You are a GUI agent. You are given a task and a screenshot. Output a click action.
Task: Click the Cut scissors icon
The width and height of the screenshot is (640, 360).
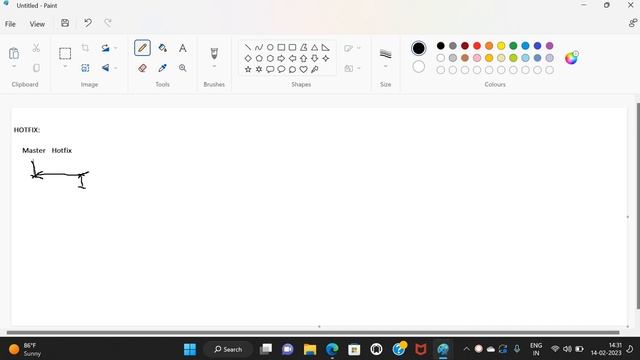coord(36,48)
